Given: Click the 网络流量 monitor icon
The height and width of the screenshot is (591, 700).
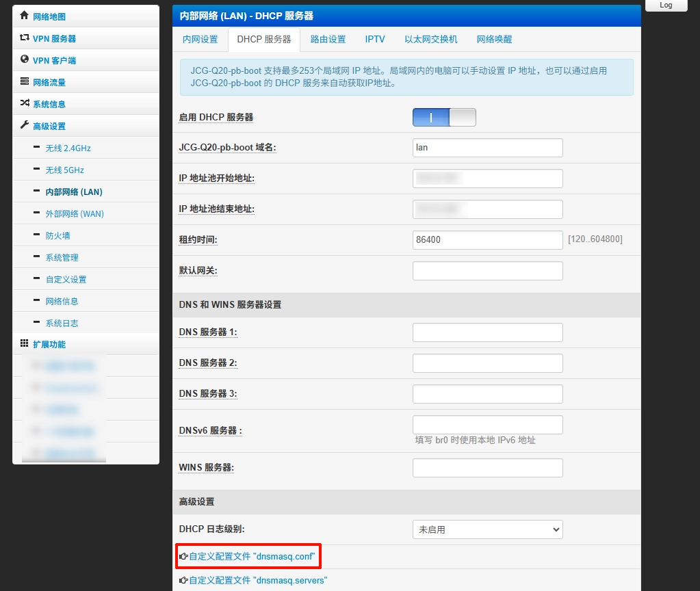Looking at the screenshot, I should tap(25, 82).
